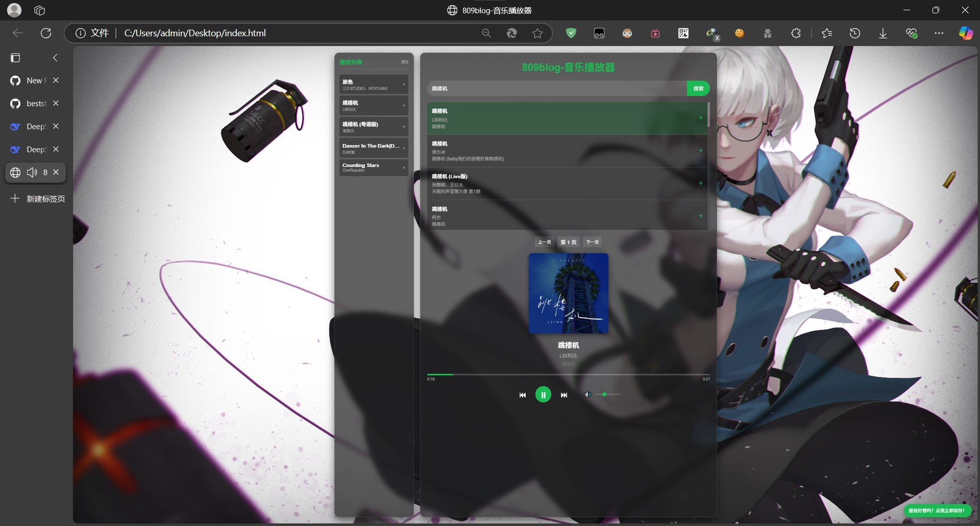View site information icon in address bar

coord(80,33)
